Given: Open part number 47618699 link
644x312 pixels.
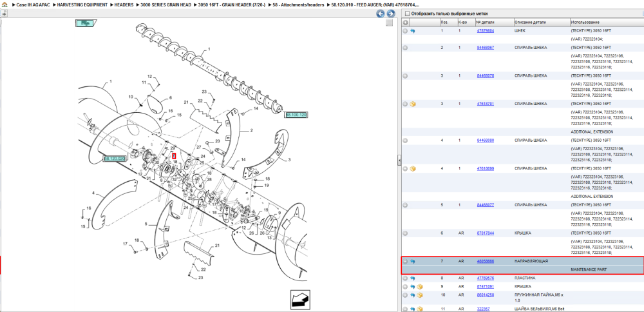Looking at the screenshot, I should (486, 168).
